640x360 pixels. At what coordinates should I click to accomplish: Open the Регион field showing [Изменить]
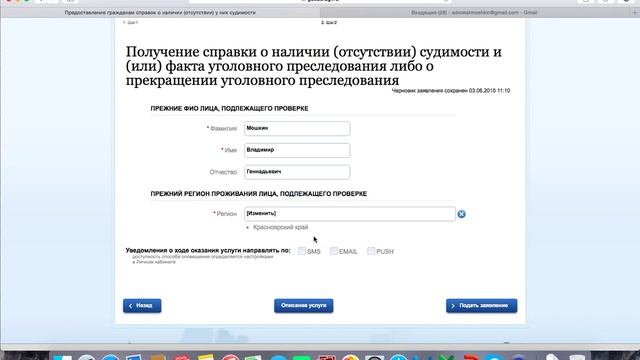click(350, 214)
